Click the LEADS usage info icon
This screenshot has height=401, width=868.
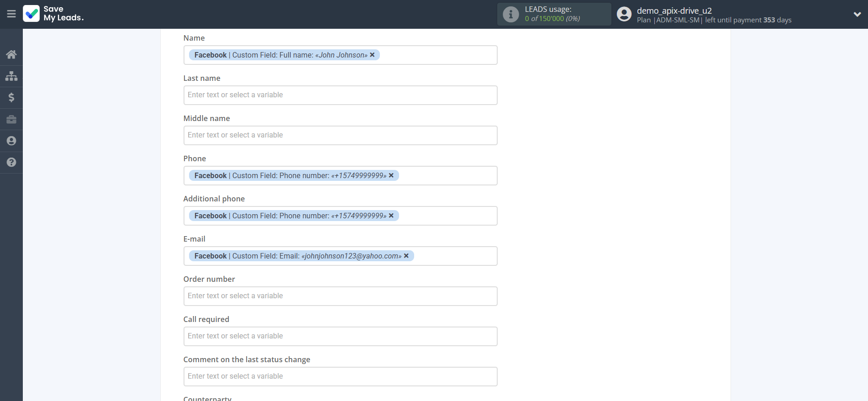(x=510, y=14)
